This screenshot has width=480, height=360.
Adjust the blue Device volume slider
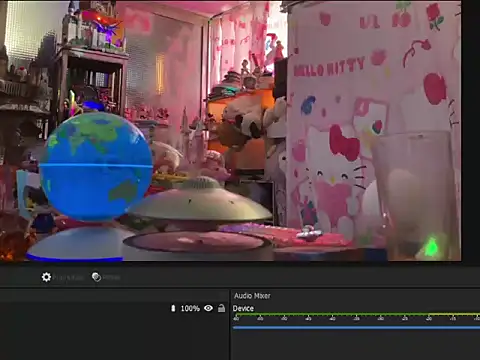356,328
